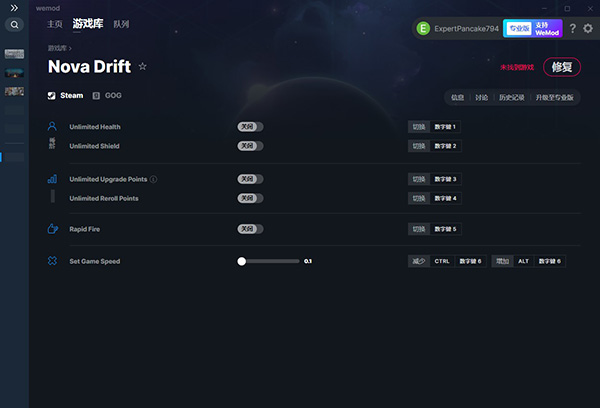The height and width of the screenshot is (408, 600).
Task: Select the GOG platform option
Action: pos(107,96)
